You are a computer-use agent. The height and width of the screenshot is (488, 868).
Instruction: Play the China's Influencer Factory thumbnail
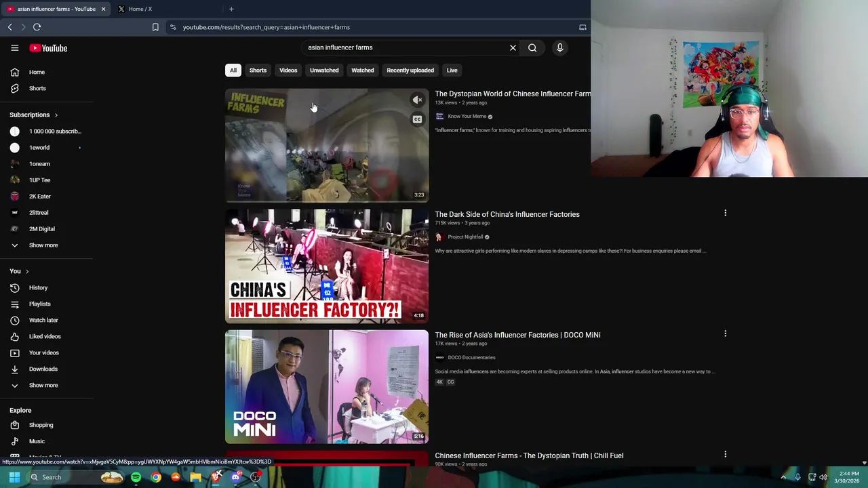pyautogui.click(x=327, y=266)
